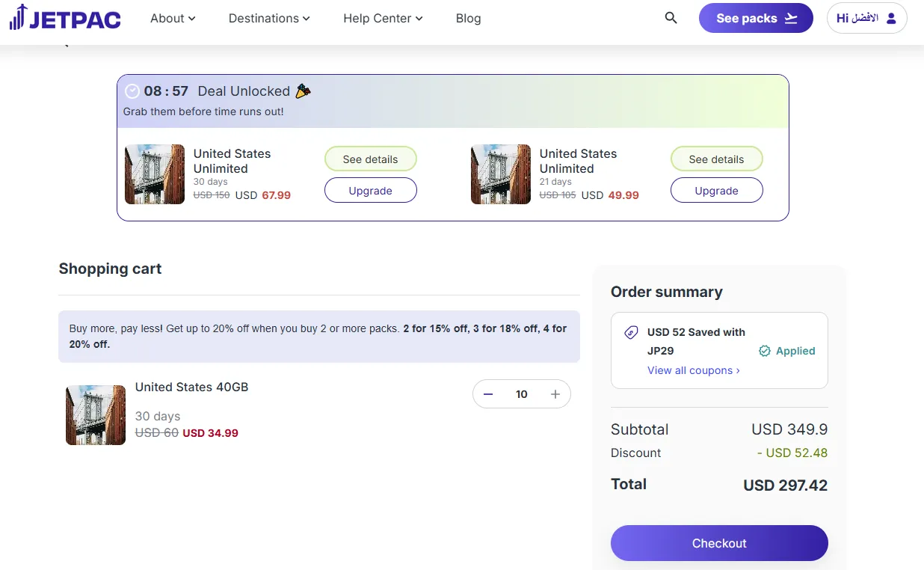This screenshot has width=924, height=570.
Task: Click the Applied checkmark badge
Action: tap(786, 351)
